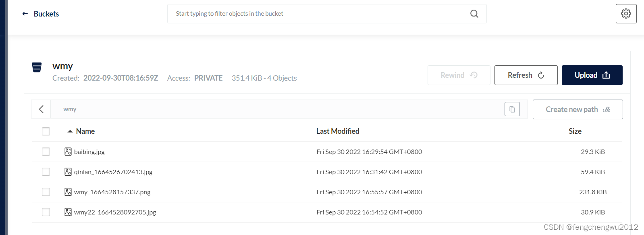Click the image icon next to baibing.jpg
644x235 pixels.
[68, 152]
